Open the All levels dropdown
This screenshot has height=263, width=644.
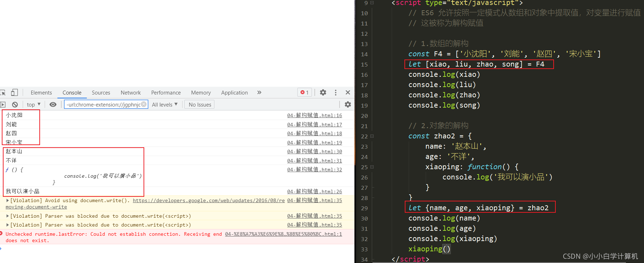tap(165, 104)
